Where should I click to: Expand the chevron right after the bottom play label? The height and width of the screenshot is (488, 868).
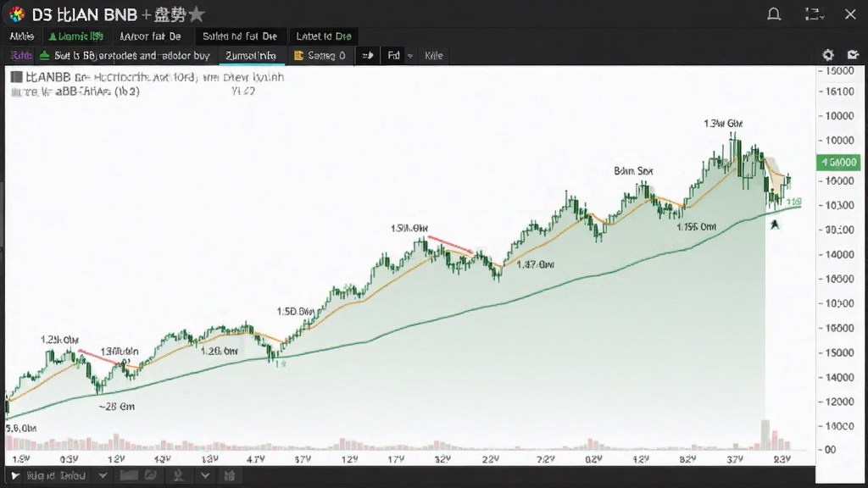103,475
